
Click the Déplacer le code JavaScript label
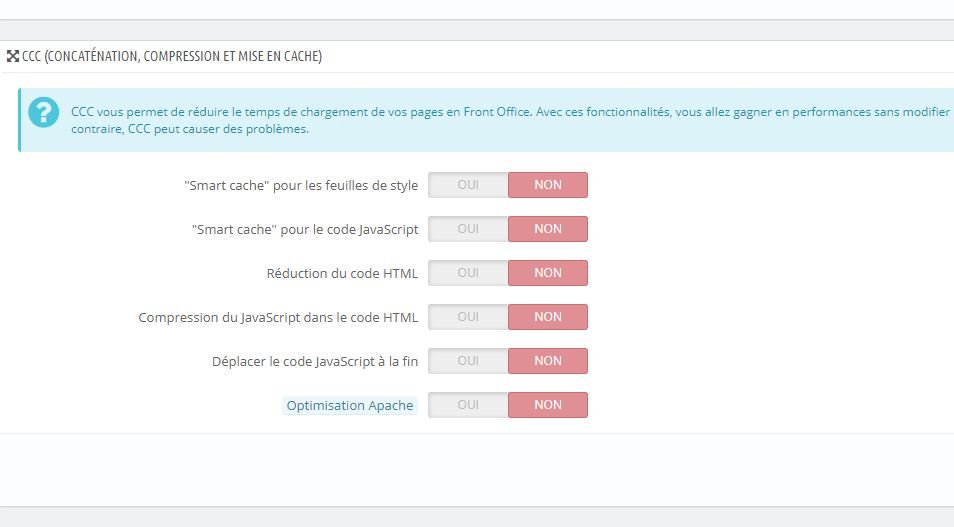[x=315, y=361]
